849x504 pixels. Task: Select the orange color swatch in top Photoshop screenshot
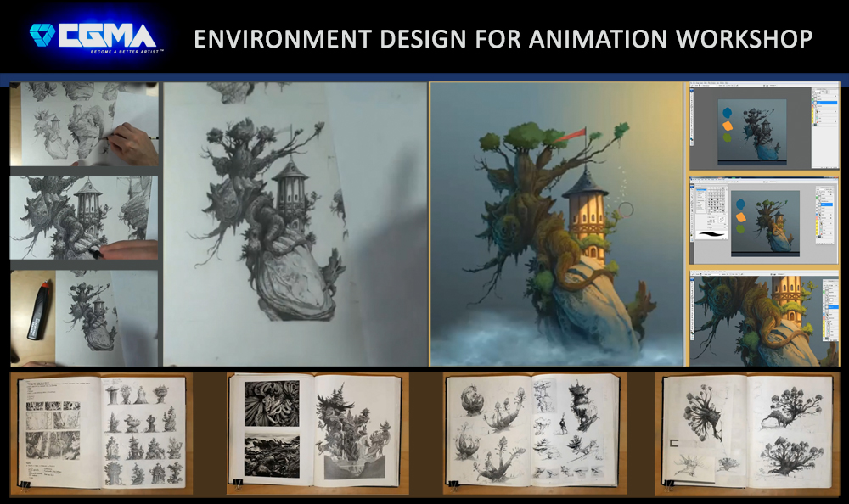point(728,126)
